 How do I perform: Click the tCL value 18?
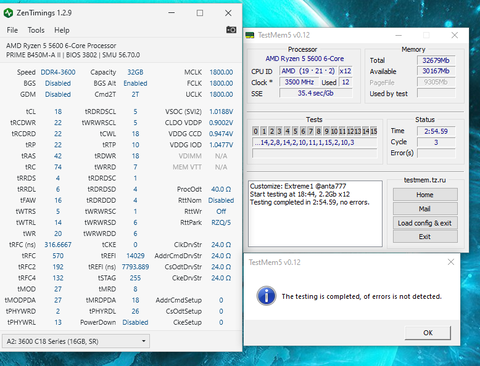pyautogui.click(x=58, y=111)
